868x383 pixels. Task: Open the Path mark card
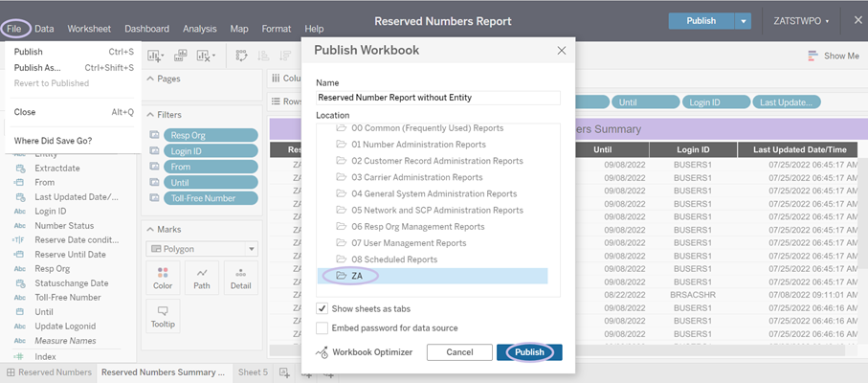click(x=202, y=278)
